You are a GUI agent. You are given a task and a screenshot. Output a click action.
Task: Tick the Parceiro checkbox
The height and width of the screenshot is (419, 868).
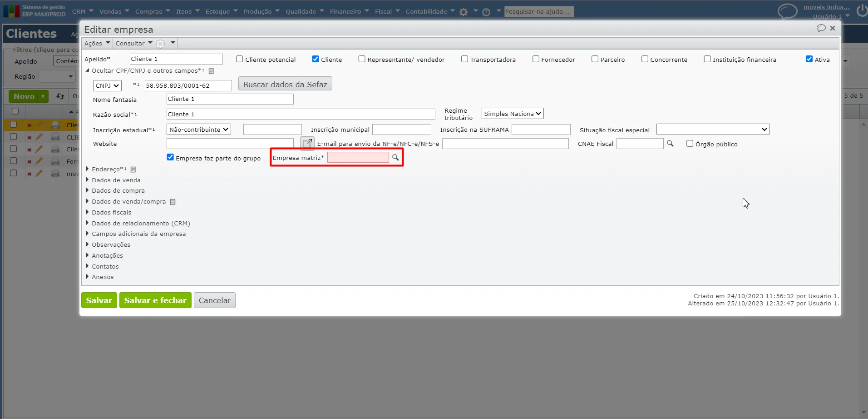click(595, 59)
